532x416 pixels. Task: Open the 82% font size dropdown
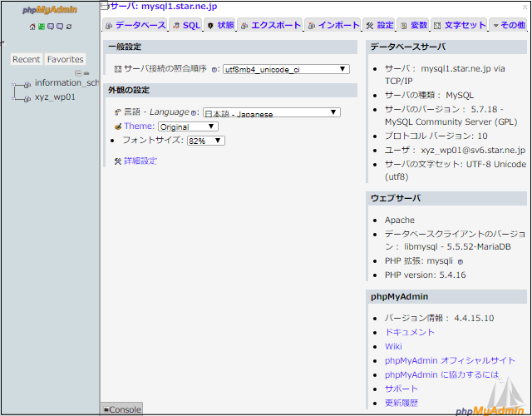pos(206,141)
